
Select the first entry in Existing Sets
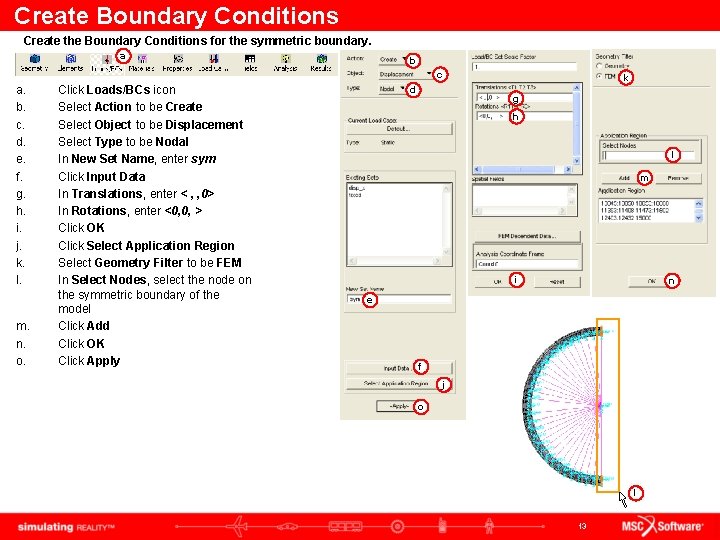[x=357, y=188]
